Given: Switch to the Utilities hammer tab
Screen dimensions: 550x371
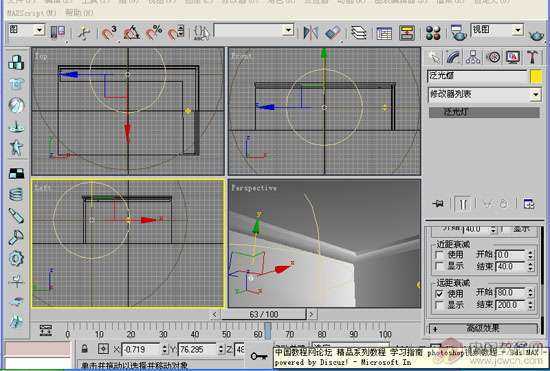Looking at the screenshot, I should 532,57.
